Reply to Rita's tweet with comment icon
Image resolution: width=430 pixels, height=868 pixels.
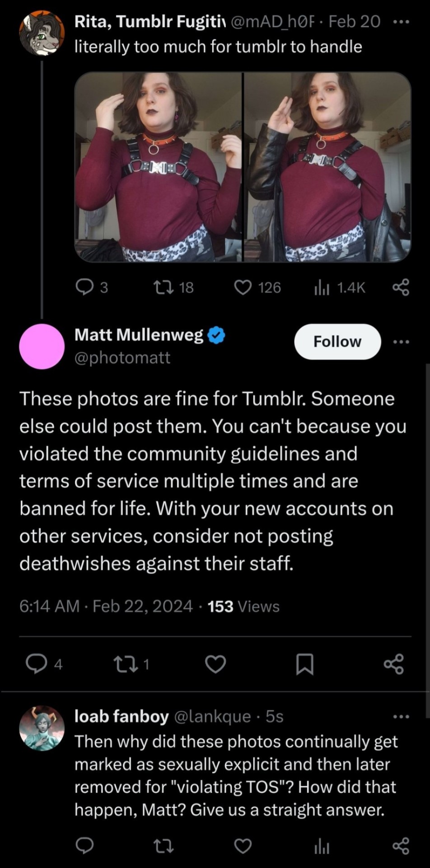[x=84, y=287]
